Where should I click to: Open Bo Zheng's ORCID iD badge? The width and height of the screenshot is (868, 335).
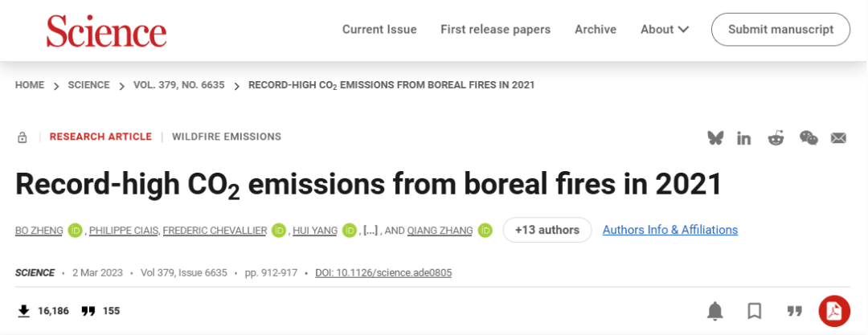click(x=75, y=231)
